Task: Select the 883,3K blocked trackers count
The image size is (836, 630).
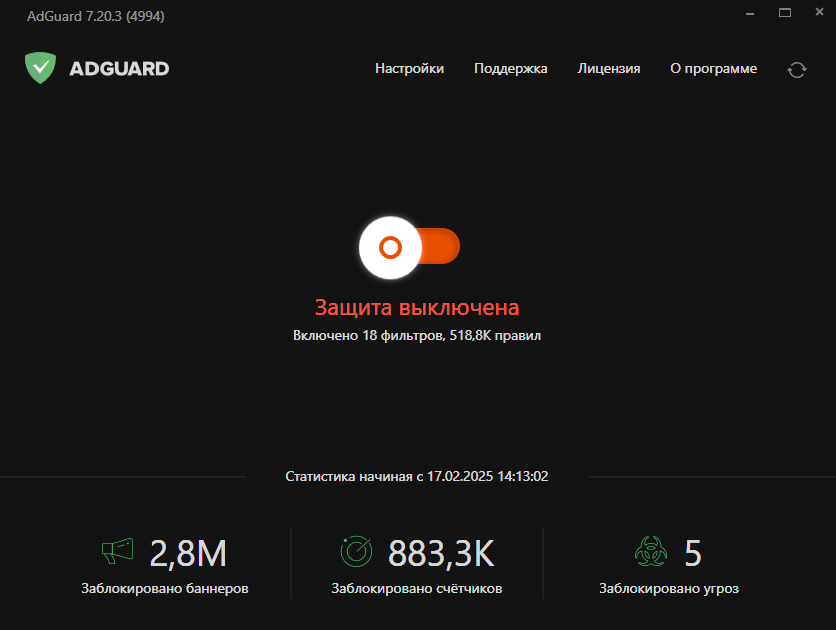Action: click(441, 552)
